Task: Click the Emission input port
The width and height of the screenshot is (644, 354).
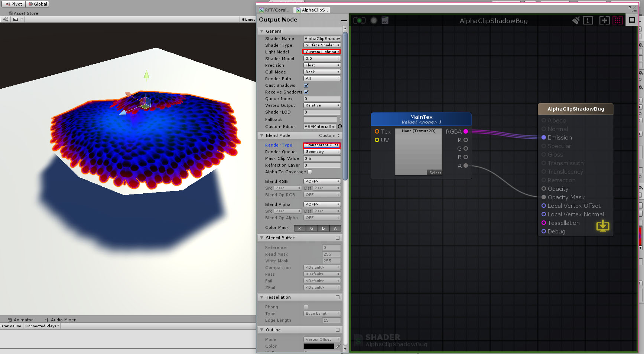Action: pos(544,137)
